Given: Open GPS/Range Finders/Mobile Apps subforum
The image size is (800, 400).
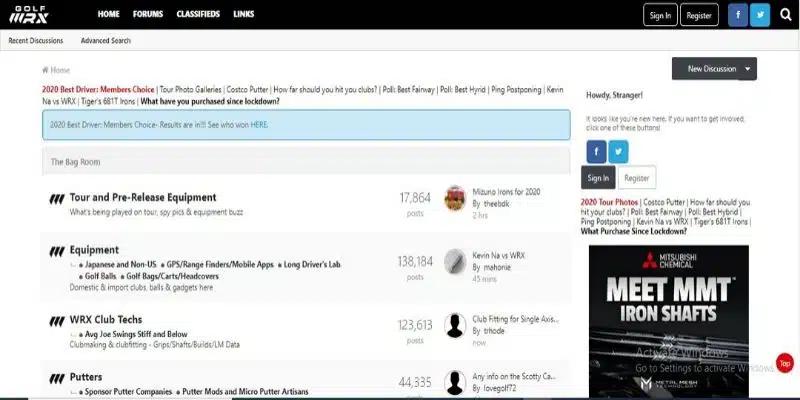Looking at the screenshot, I should tap(220, 265).
